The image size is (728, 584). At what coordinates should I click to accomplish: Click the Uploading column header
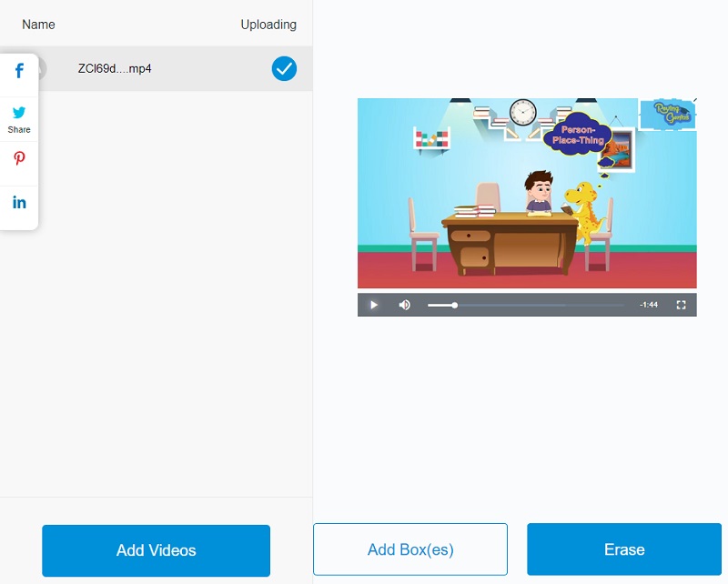point(268,25)
